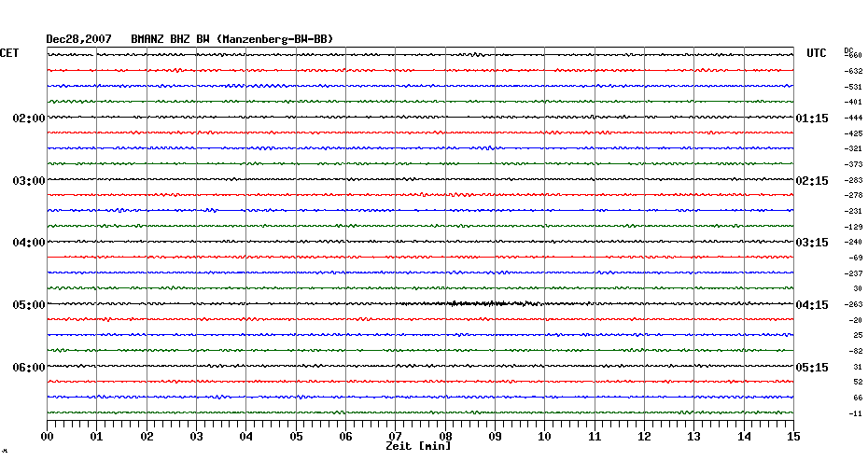
Task: Click the 05:15 UTC time label
Action: click(x=812, y=368)
